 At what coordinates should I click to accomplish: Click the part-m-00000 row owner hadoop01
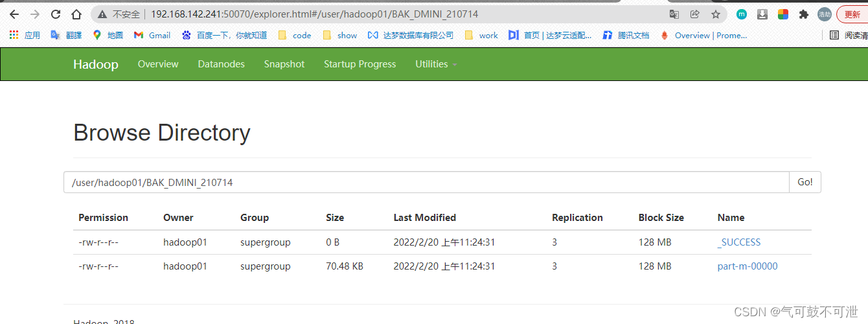click(185, 266)
